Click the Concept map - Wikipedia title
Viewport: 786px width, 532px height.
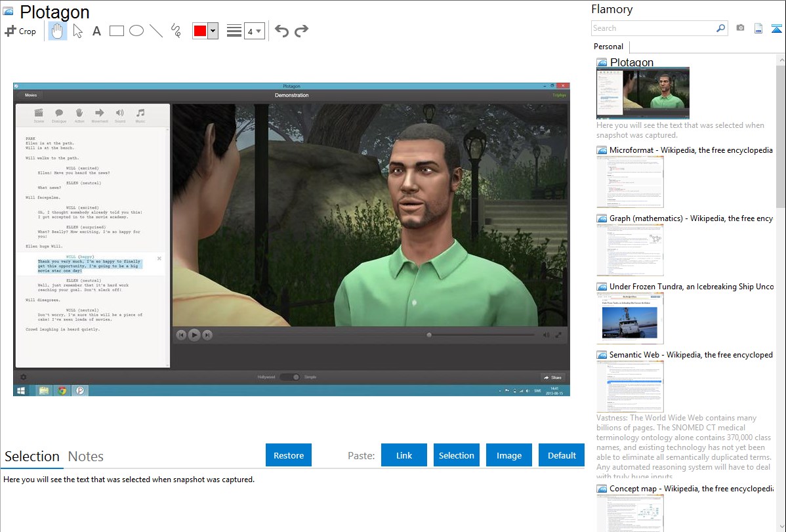tap(691, 488)
